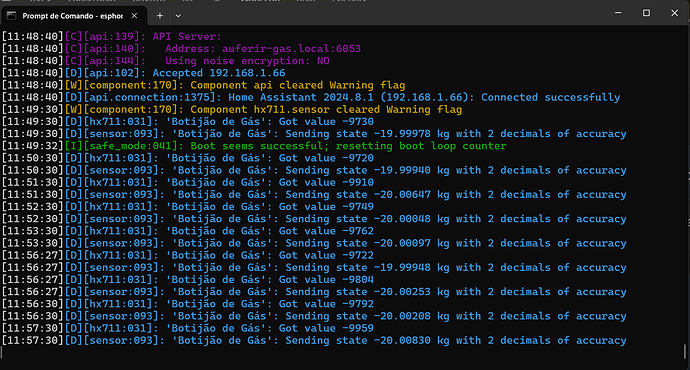Click 'Got value -9959' line
This screenshot has height=370, width=690.
188,329
